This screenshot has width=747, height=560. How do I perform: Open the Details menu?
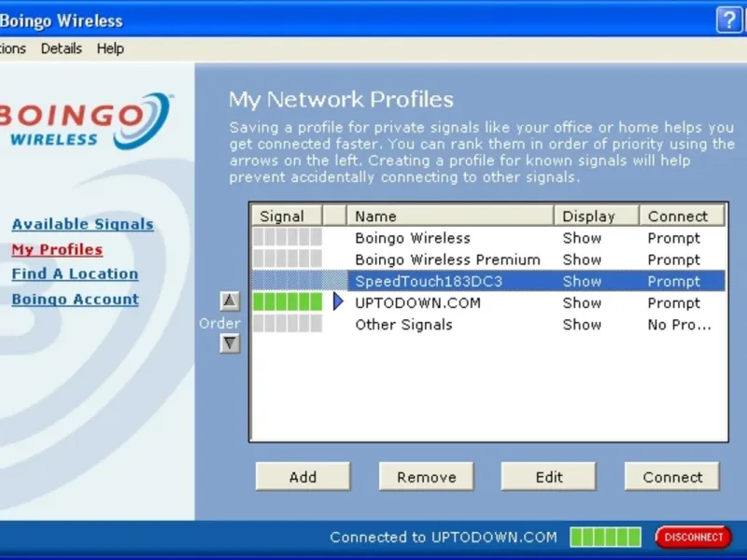pos(61,49)
